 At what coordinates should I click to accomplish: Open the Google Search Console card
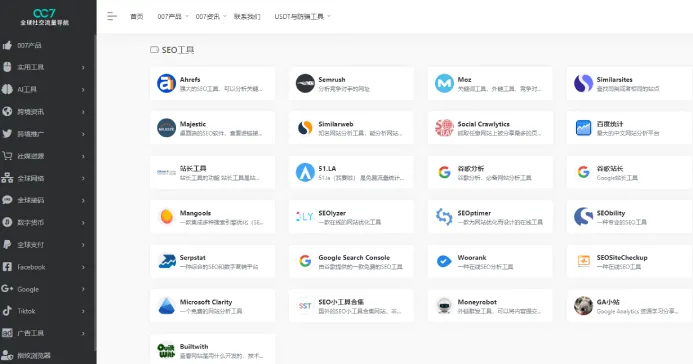click(351, 261)
